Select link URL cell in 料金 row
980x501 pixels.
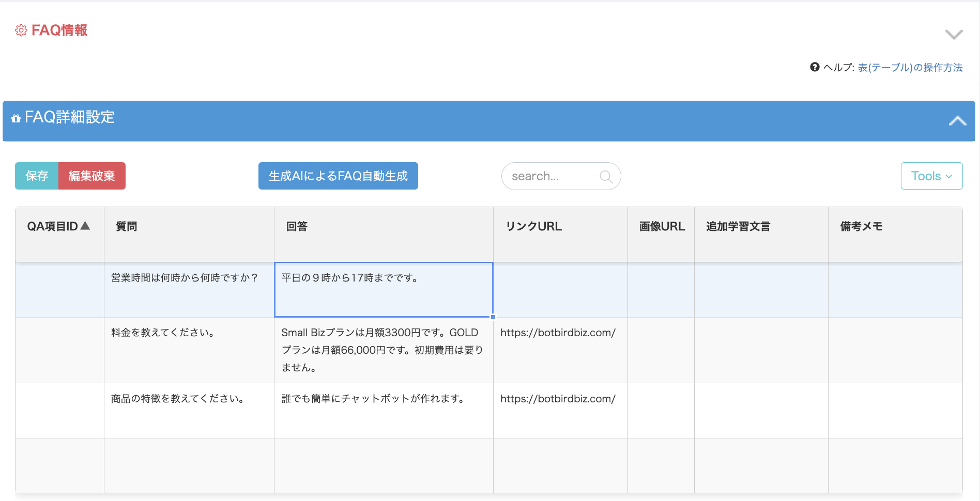tap(560, 350)
